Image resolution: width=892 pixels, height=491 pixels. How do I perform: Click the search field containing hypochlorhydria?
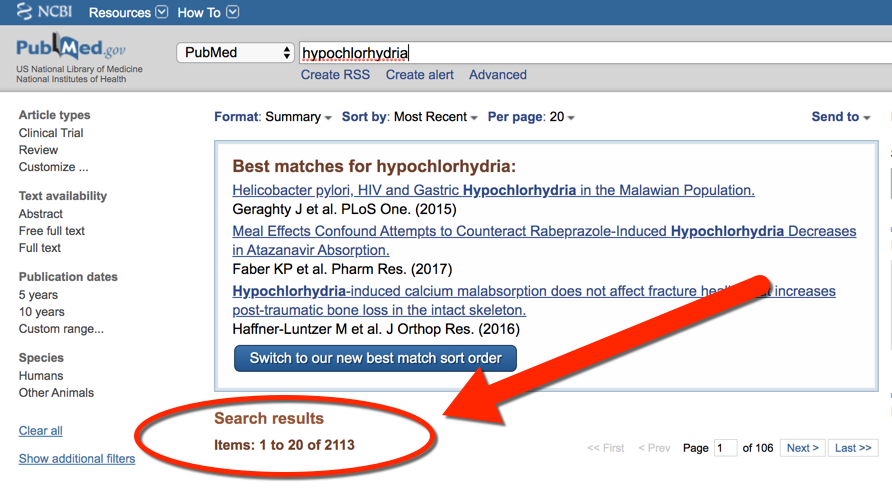click(x=595, y=53)
